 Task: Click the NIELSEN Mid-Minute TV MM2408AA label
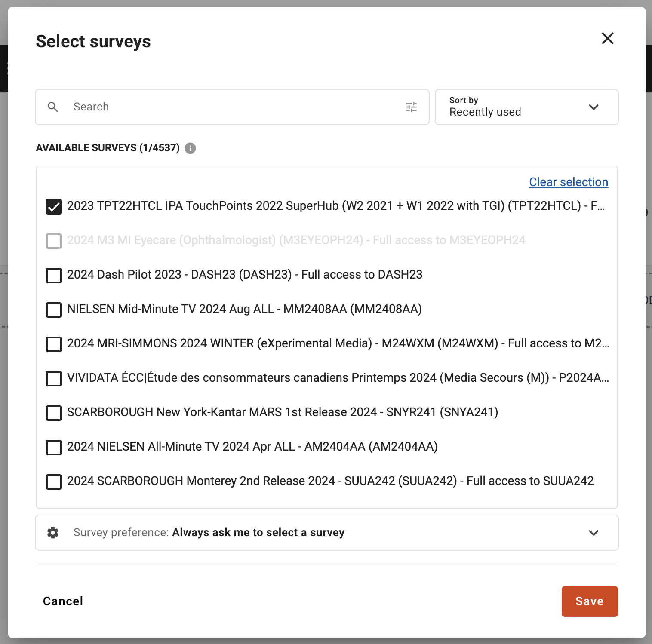pyautogui.click(x=244, y=309)
